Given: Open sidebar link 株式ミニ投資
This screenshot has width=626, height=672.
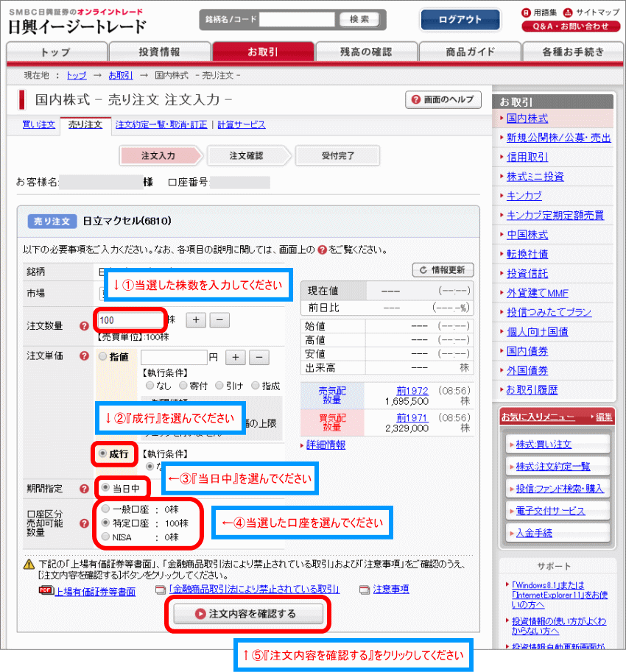Looking at the screenshot, I should click(x=535, y=177).
